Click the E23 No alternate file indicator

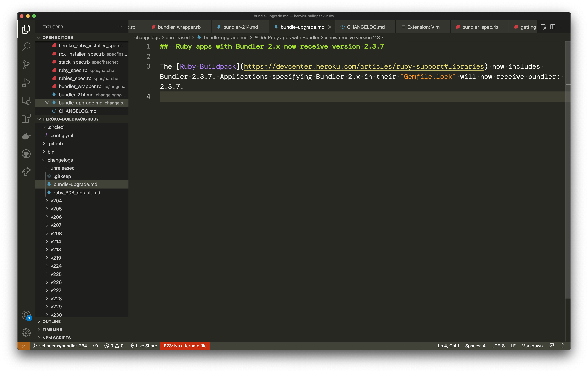pyautogui.click(x=185, y=346)
